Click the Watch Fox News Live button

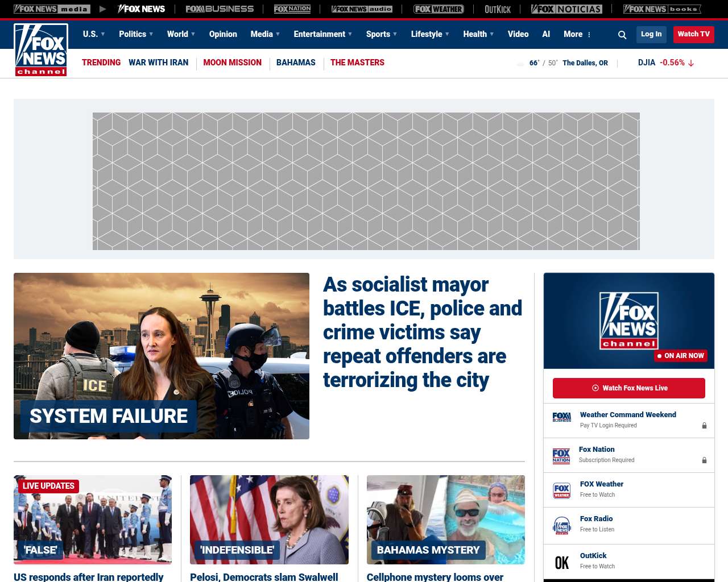pos(629,388)
